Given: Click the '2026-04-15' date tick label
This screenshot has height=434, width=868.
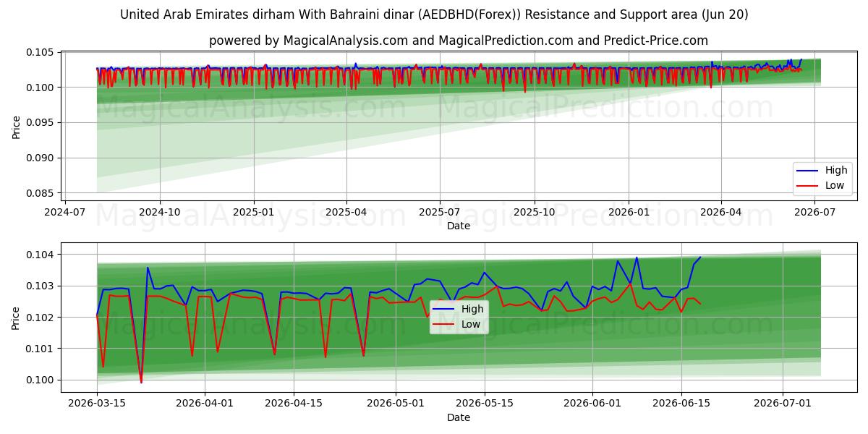Looking at the screenshot, I should 294,404.
